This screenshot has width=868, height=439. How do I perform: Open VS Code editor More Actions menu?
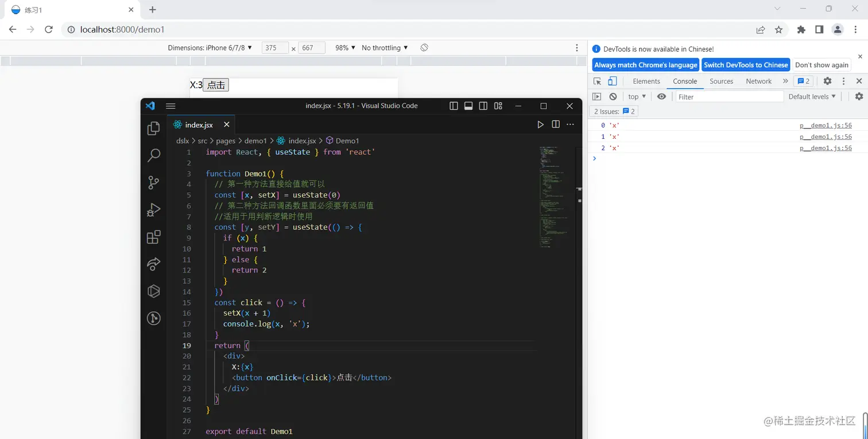coord(571,125)
